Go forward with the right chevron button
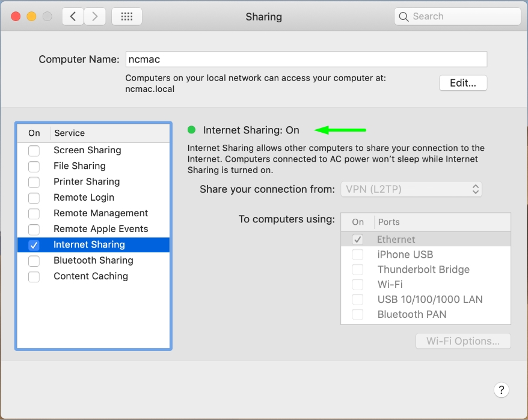528x420 pixels. tap(94, 16)
